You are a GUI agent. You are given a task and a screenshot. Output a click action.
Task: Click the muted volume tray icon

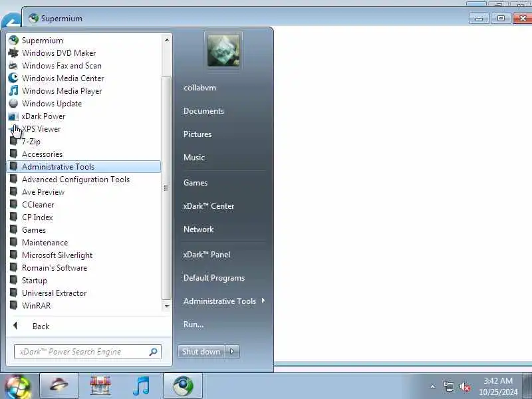[465, 386]
